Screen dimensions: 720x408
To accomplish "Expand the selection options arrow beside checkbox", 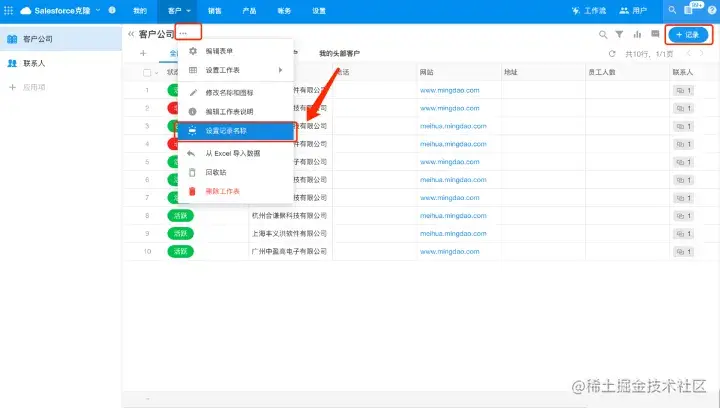I will point(157,73).
